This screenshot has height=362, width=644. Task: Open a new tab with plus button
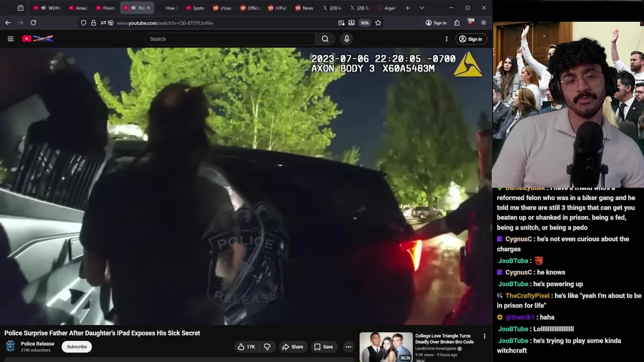408,8
